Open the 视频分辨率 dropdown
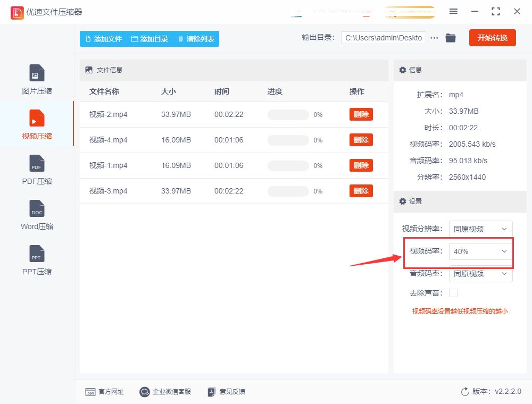 point(480,229)
